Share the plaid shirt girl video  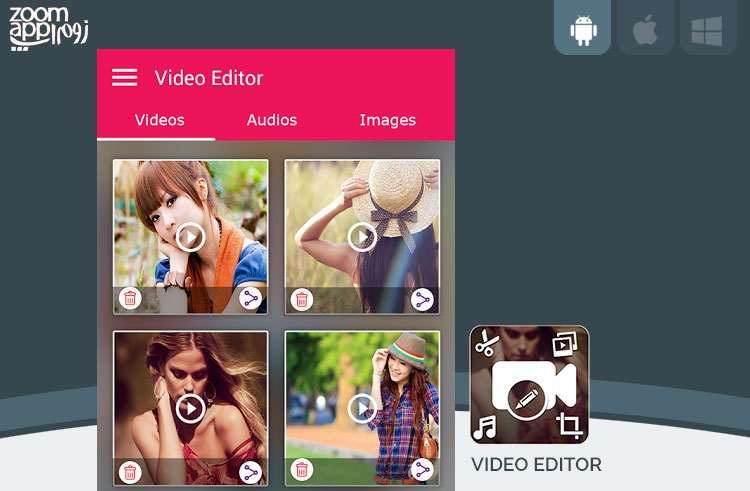click(x=422, y=469)
